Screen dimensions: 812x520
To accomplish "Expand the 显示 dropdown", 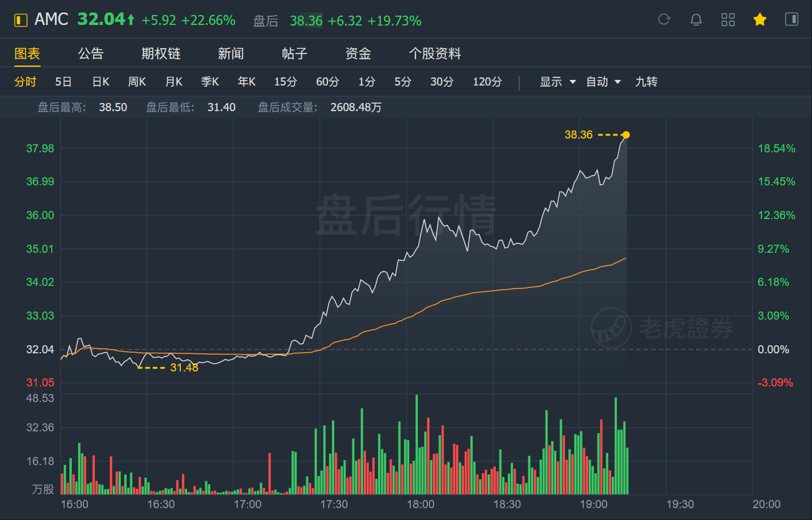I will 558,82.
